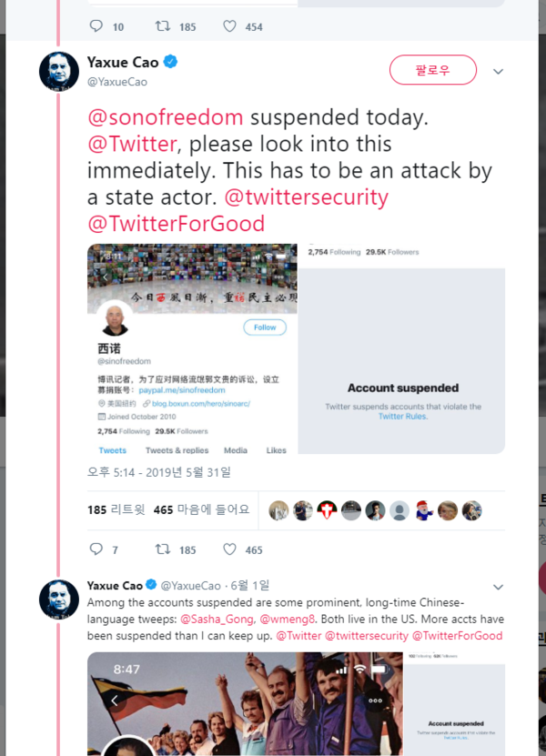
Task: Open the @twittersecurity mention in main tweet
Action: 307,197
